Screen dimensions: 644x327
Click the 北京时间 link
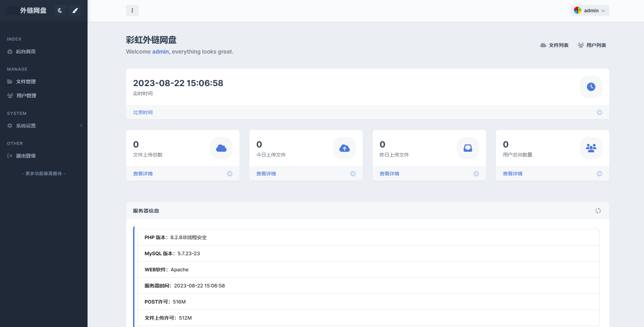143,112
